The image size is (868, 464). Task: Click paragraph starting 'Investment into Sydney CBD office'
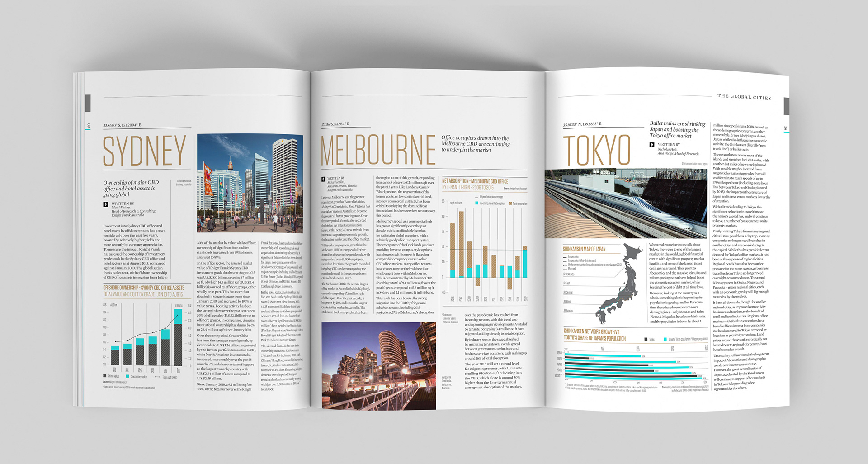pos(135,251)
